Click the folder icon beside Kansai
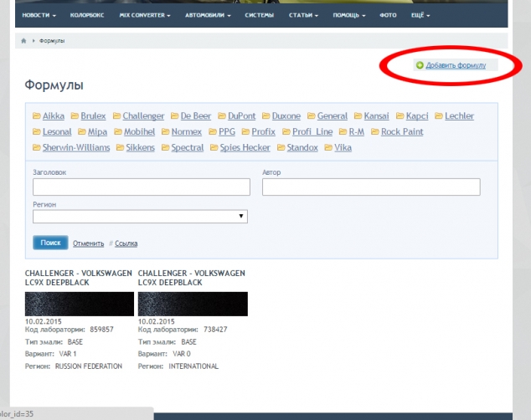This screenshot has width=531, height=420. click(x=358, y=116)
